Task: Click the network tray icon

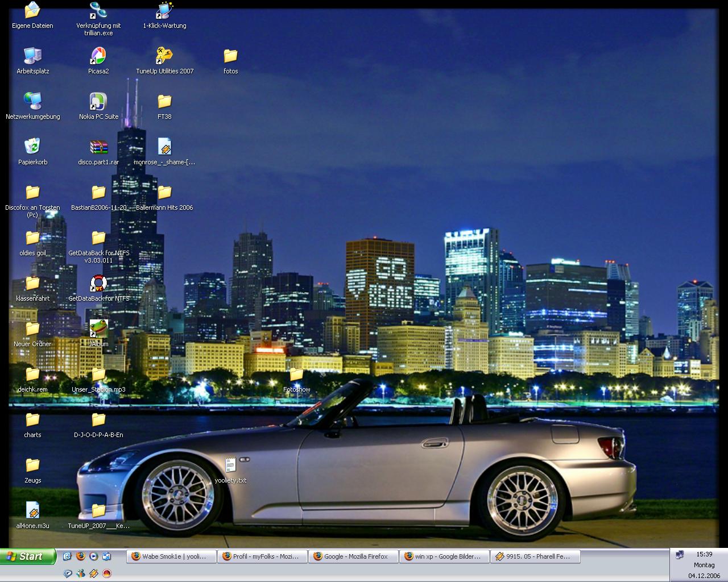Action: click(x=679, y=555)
